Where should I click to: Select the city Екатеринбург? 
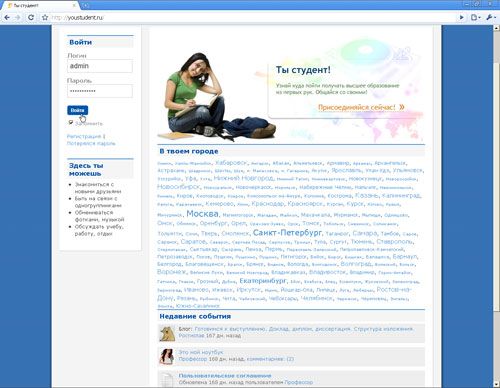point(263,281)
